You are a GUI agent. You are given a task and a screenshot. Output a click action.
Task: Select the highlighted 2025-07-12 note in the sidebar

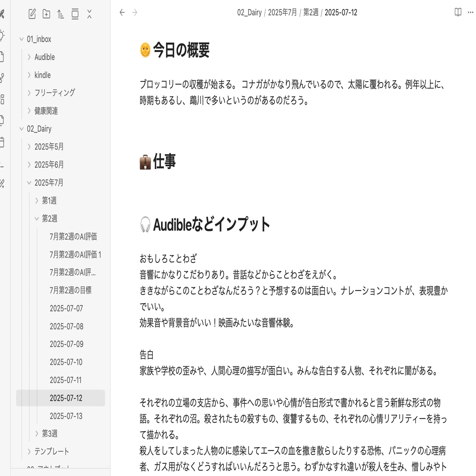point(61,398)
